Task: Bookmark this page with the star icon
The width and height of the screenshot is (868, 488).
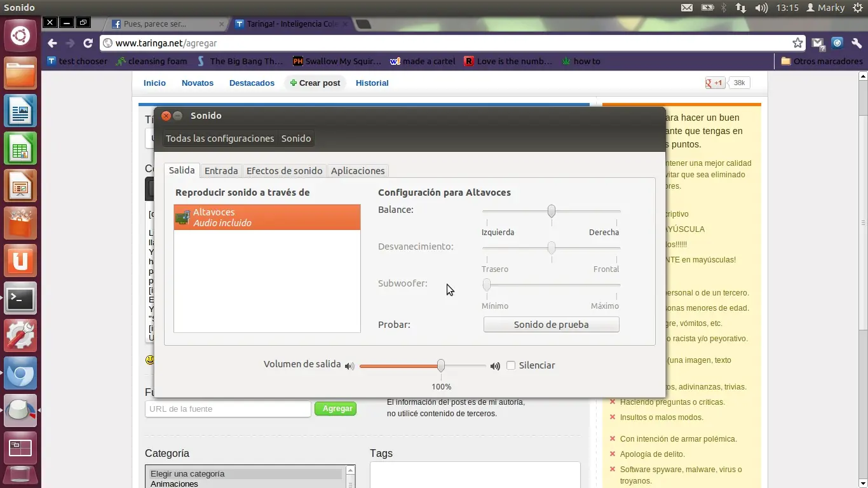Action: click(x=797, y=43)
